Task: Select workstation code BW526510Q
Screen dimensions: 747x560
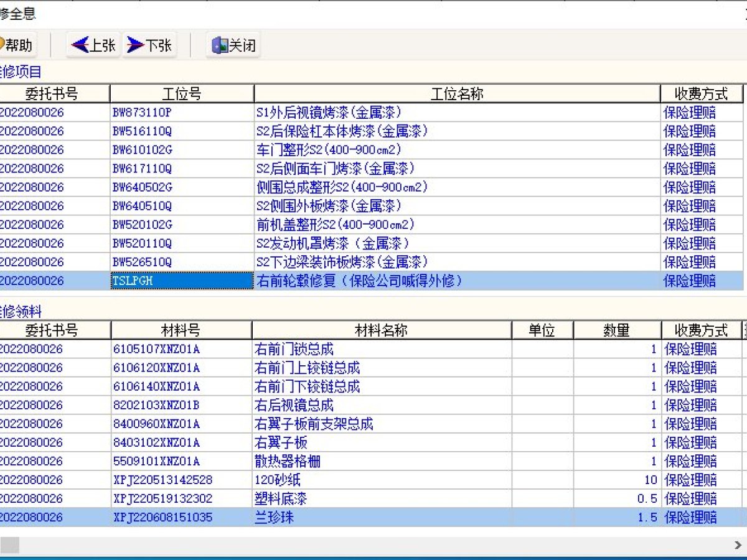Action: [x=142, y=262]
